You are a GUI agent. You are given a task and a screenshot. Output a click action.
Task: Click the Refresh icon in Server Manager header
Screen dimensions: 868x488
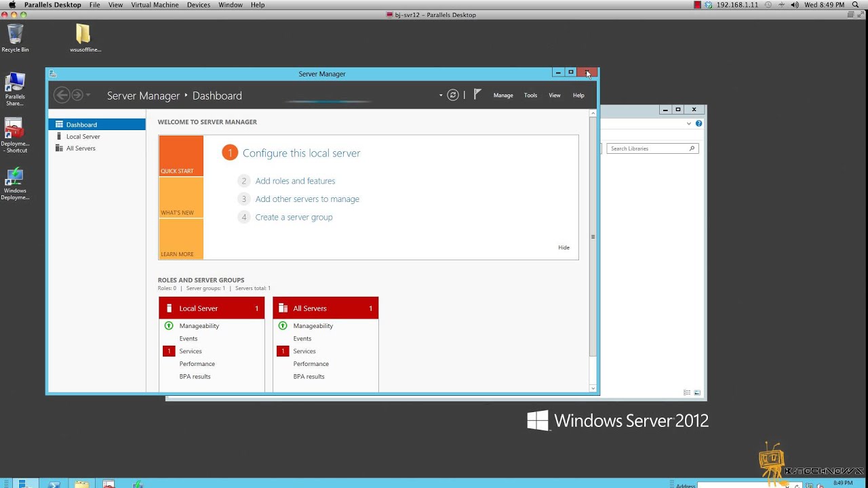point(453,96)
